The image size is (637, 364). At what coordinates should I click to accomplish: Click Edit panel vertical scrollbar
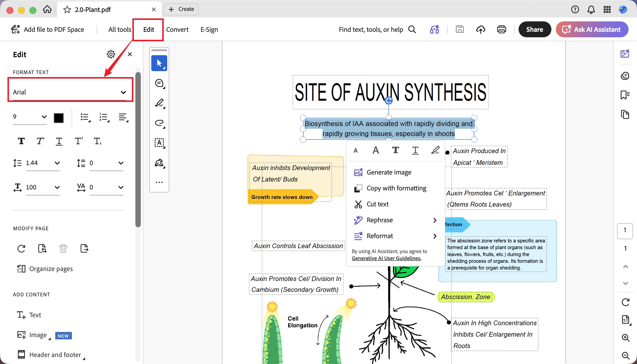138,149
